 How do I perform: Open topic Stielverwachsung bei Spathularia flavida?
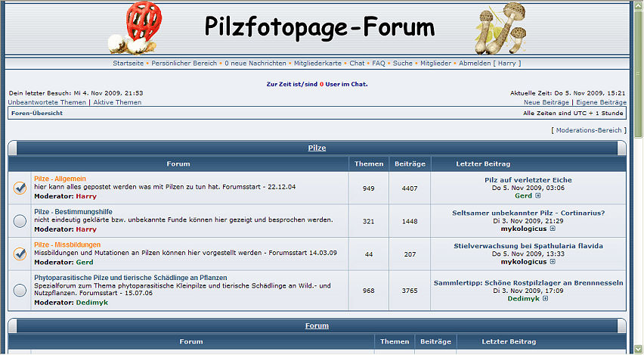[x=528, y=246]
